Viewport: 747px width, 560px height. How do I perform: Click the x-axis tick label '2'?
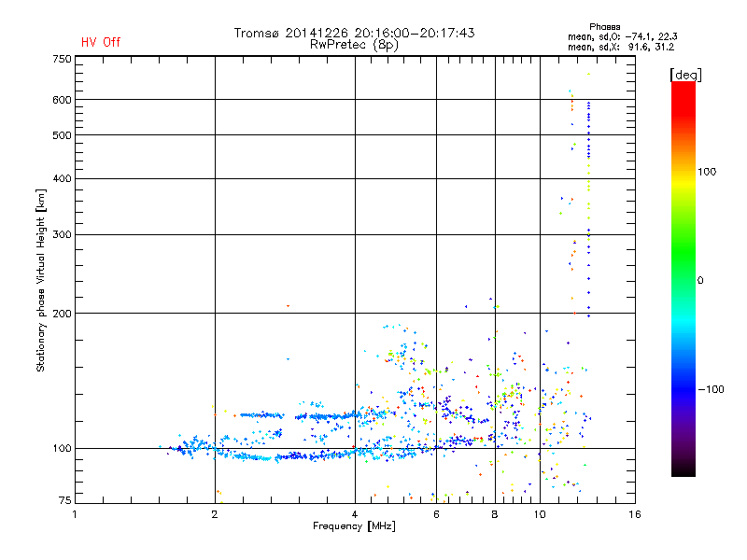point(215,514)
